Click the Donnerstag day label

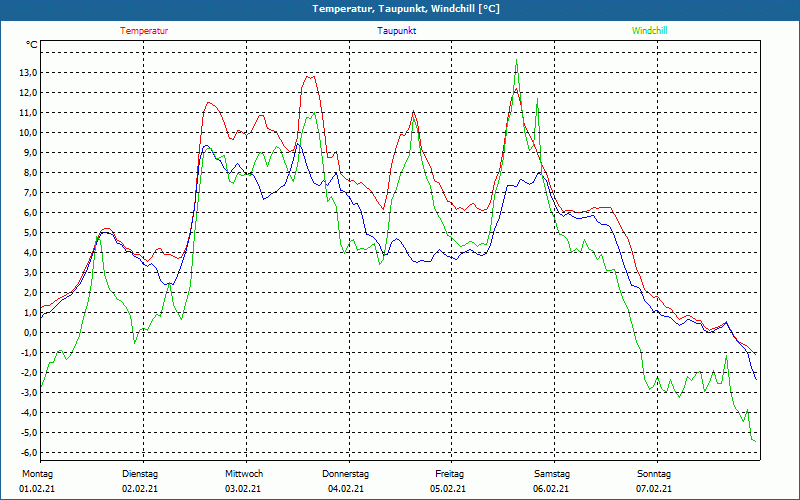(x=345, y=474)
